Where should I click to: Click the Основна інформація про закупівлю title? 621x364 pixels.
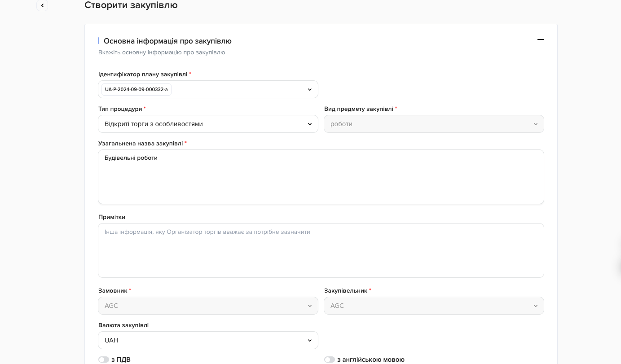(167, 41)
